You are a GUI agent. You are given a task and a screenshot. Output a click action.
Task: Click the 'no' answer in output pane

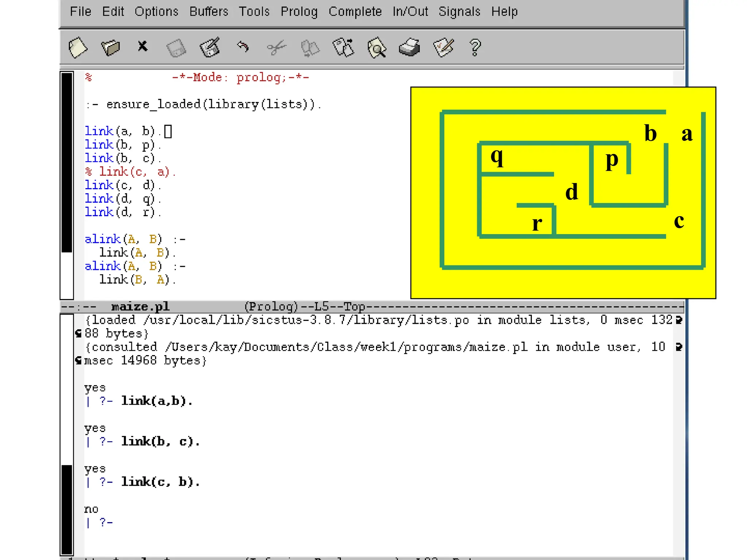coord(91,509)
